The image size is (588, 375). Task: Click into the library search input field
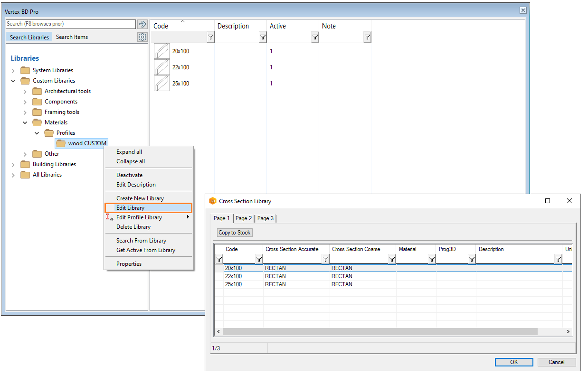point(70,24)
